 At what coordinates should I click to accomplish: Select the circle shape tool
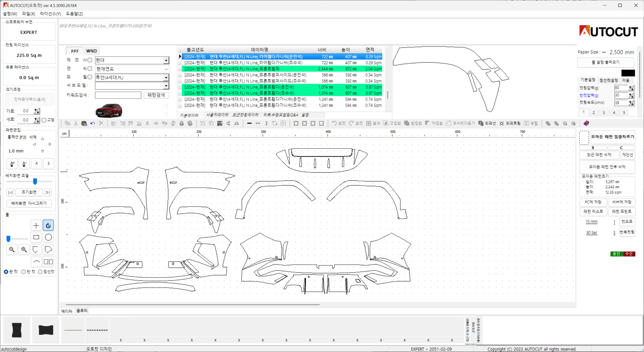[48, 237]
